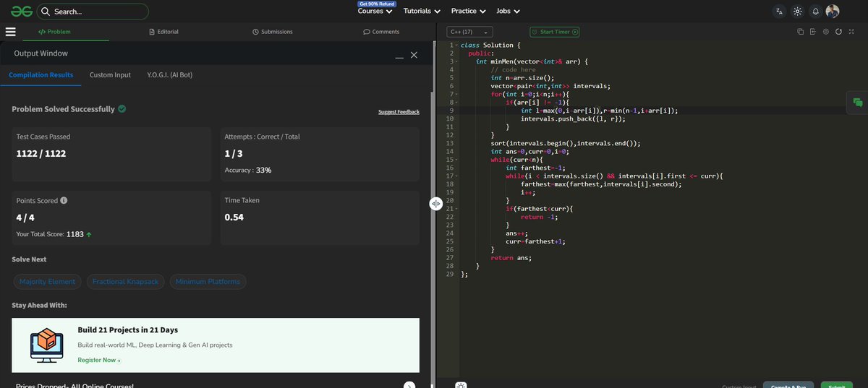The width and height of the screenshot is (868, 388).
Task: Click the Get 90% Refund badge
Action: click(x=376, y=4)
